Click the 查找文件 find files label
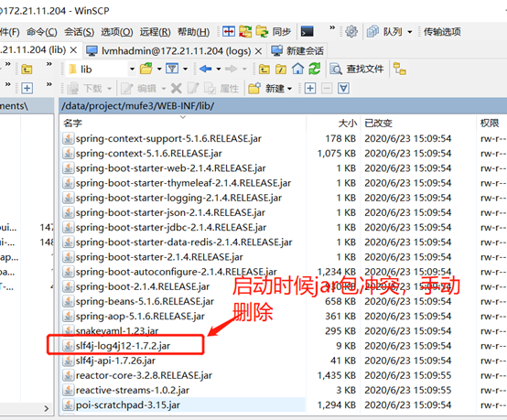507x420 pixels. click(365, 69)
